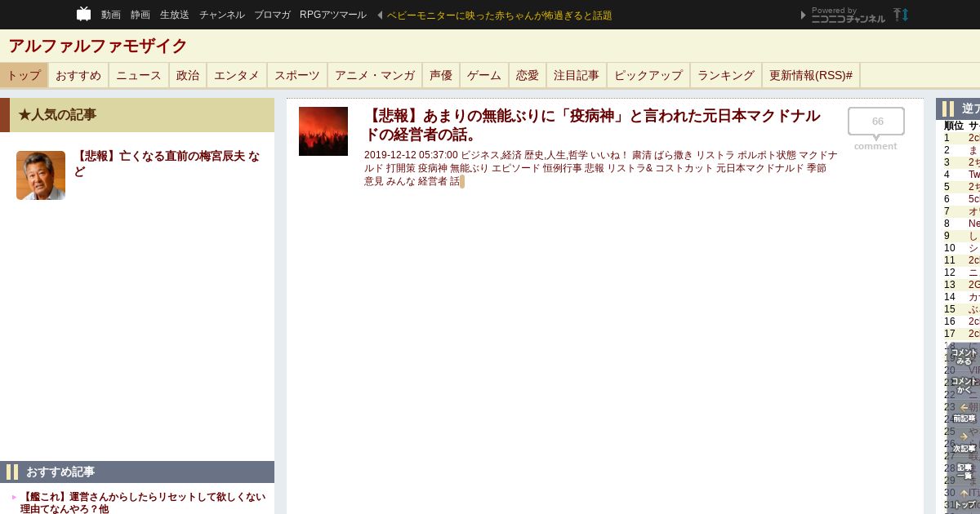Image resolution: width=980 pixels, height=514 pixels.
Task: Click the 梅宮辰夫 portrait thumbnail
Action: coord(41,175)
